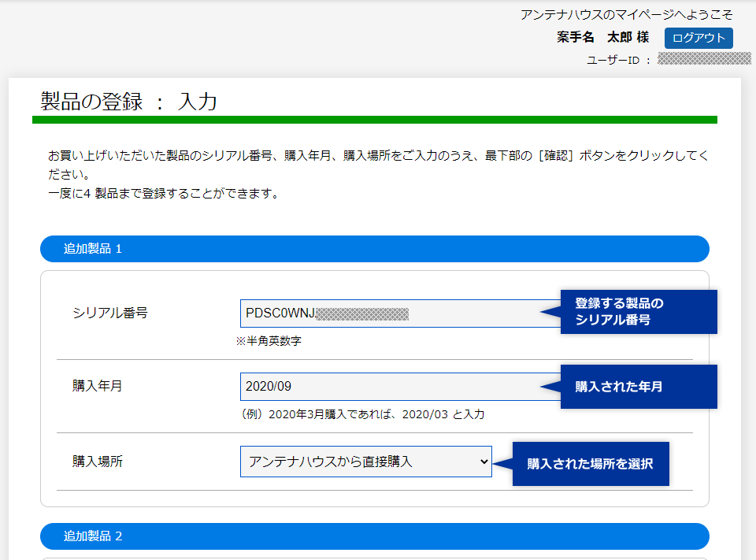Click the ※半角英数字 hint text

tap(269, 341)
